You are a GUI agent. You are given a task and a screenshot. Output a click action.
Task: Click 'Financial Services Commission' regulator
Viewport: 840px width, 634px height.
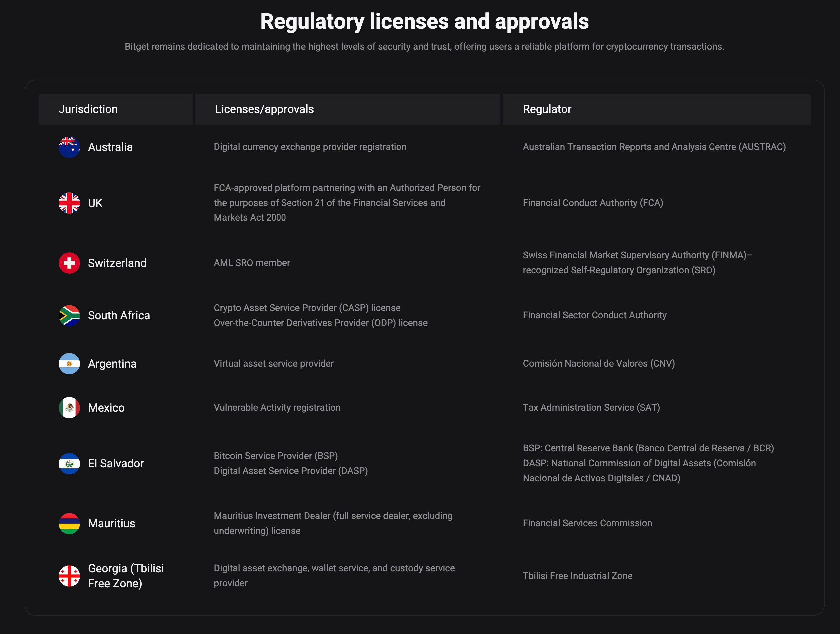tap(587, 524)
